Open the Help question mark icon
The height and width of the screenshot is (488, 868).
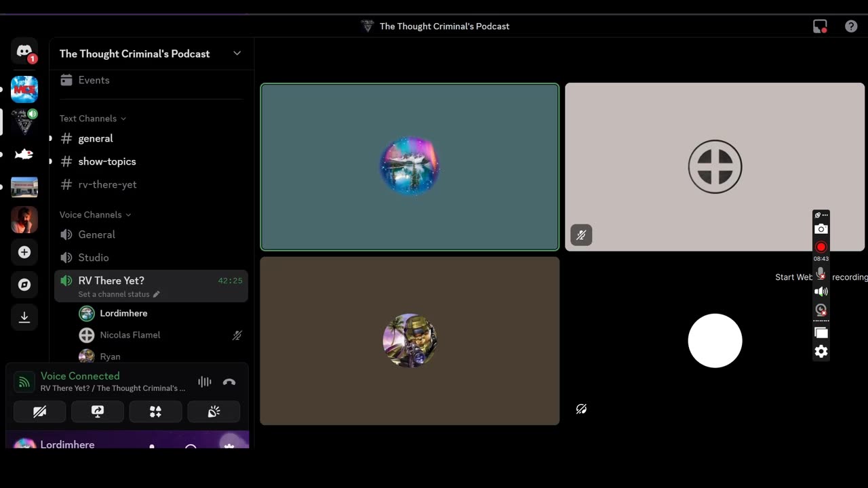click(851, 26)
